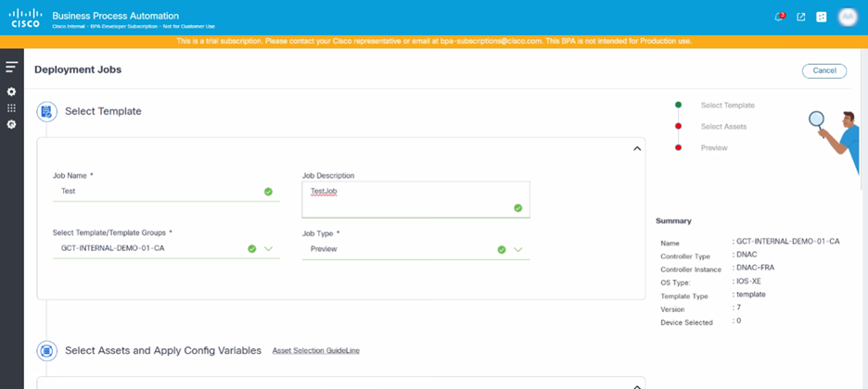Collapse the Select Assets panel chevron
The width and height of the screenshot is (868, 389).
(x=637, y=386)
